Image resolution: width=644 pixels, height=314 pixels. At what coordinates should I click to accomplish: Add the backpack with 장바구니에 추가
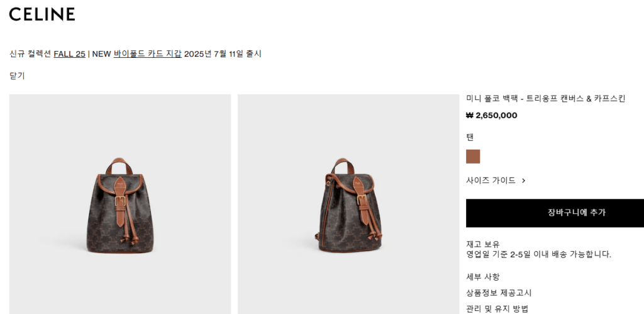(x=555, y=213)
